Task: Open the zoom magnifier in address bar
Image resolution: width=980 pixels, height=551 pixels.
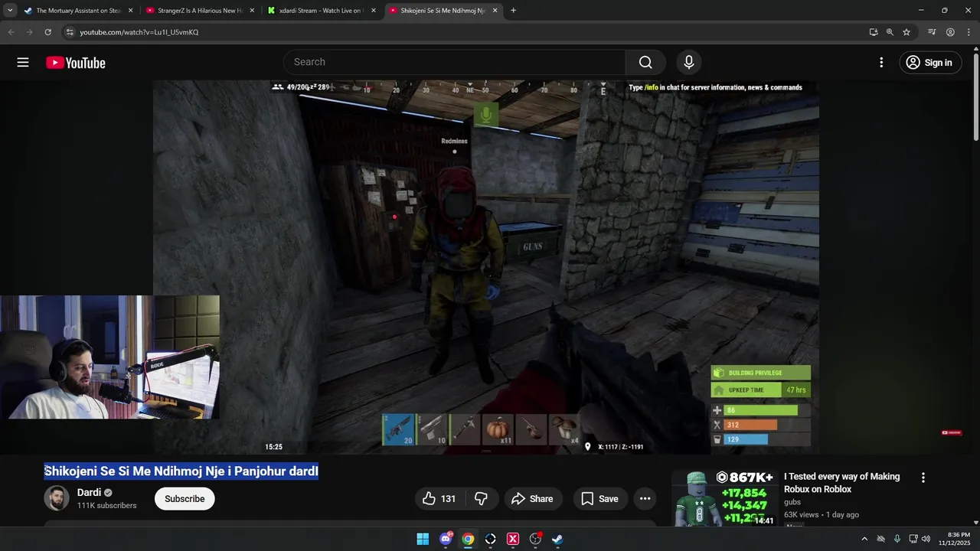Action: pos(890,32)
